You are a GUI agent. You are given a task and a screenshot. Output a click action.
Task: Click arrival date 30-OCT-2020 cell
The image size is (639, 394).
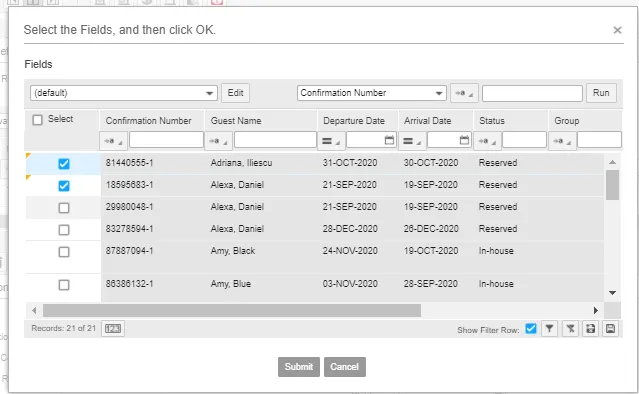[431, 163]
